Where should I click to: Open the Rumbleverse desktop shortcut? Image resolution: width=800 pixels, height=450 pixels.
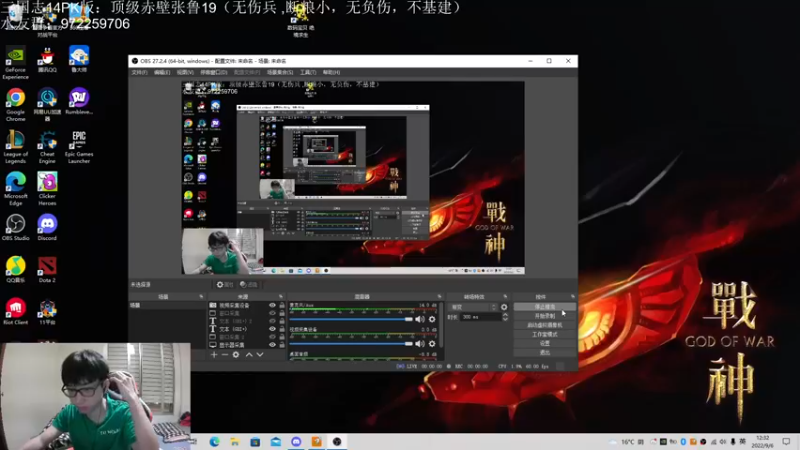(x=79, y=101)
